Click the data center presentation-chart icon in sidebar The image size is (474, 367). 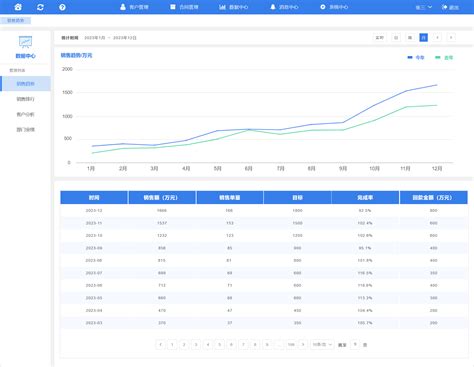click(25, 42)
